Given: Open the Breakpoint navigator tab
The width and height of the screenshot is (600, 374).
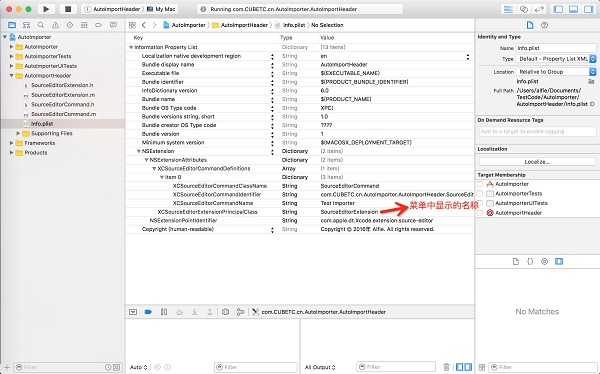Looking at the screenshot, I should [98, 25].
